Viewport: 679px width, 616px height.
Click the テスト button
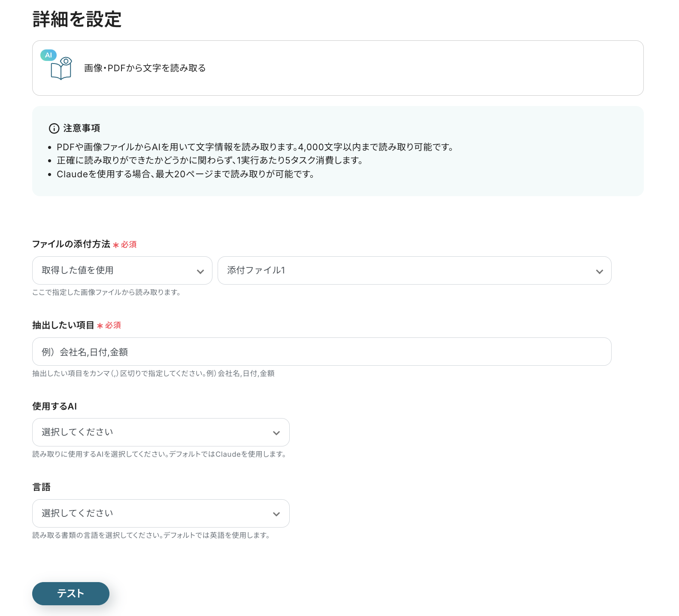click(71, 594)
